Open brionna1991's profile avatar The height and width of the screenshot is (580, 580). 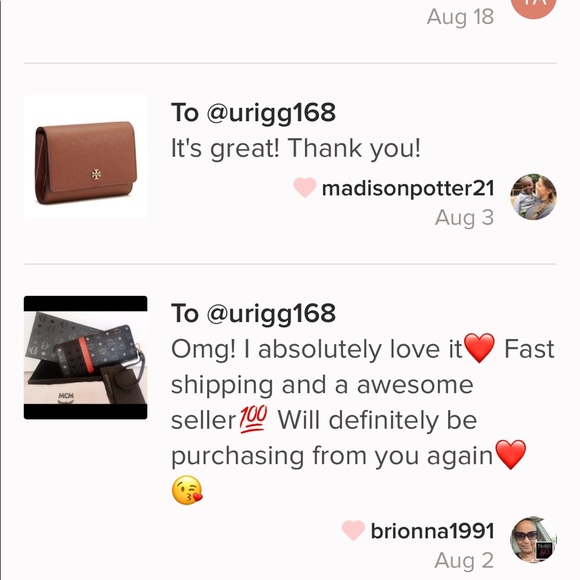pyautogui.click(x=533, y=540)
